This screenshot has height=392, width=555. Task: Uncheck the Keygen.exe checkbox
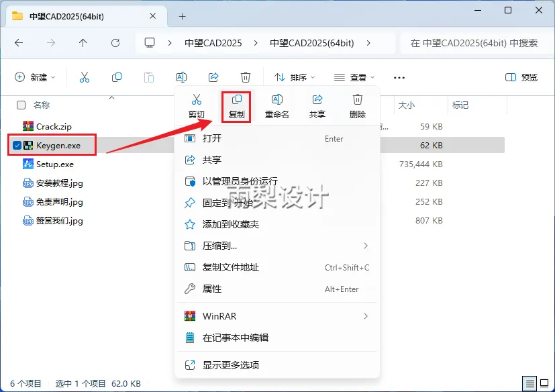(x=17, y=145)
